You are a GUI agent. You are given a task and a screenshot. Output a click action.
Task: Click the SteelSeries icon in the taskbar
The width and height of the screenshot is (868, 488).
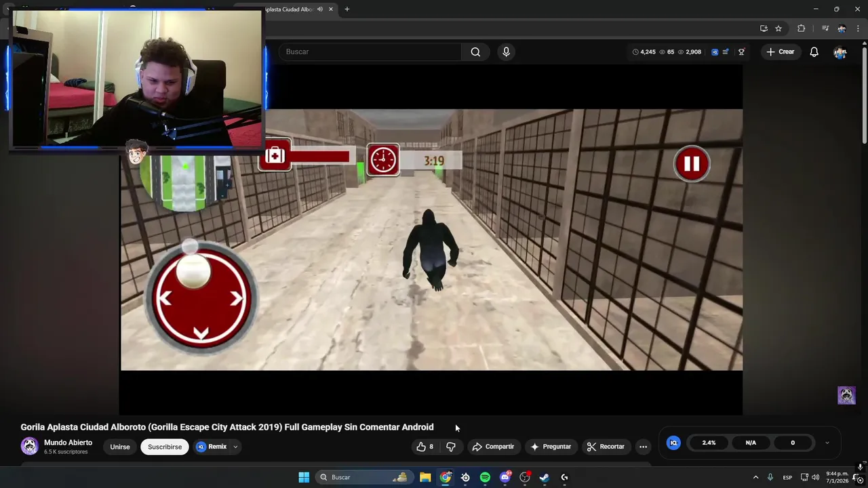pos(465,477)
